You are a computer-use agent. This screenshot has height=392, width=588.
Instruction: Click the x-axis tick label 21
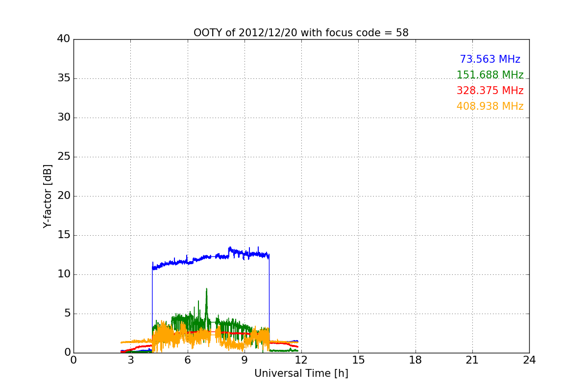pyautogui.click(x=472, y=360)
